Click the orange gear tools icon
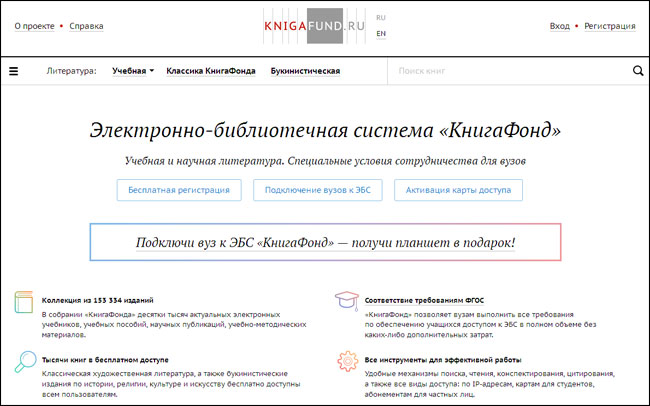The width and height of the screenshot is (650, 406). [347, 361]
